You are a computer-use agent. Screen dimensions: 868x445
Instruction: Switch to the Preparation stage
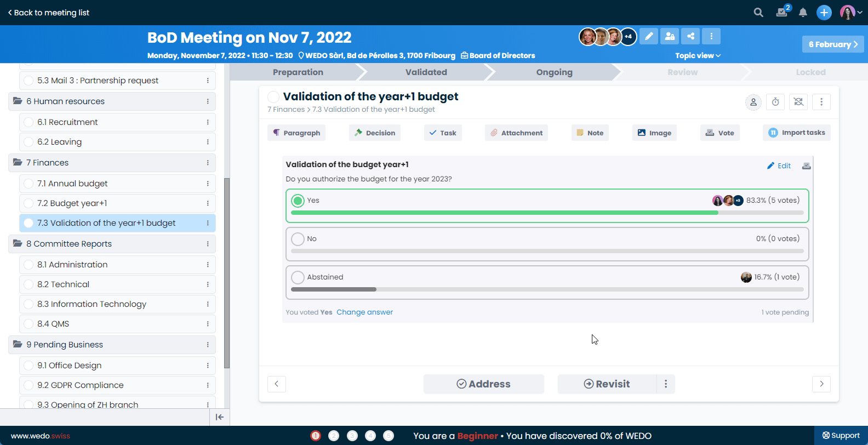click(x=298, y=72)
